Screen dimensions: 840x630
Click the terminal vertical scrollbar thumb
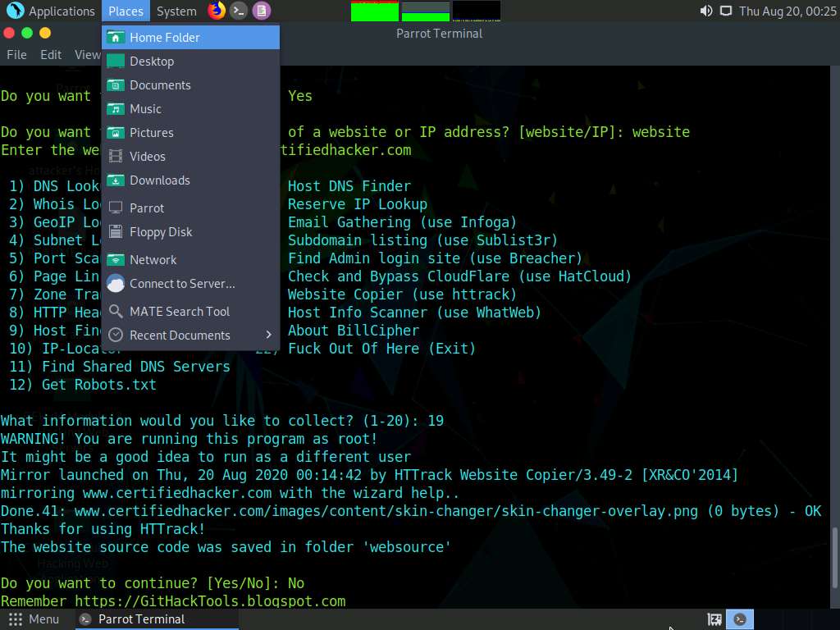(x=833, y=558)
